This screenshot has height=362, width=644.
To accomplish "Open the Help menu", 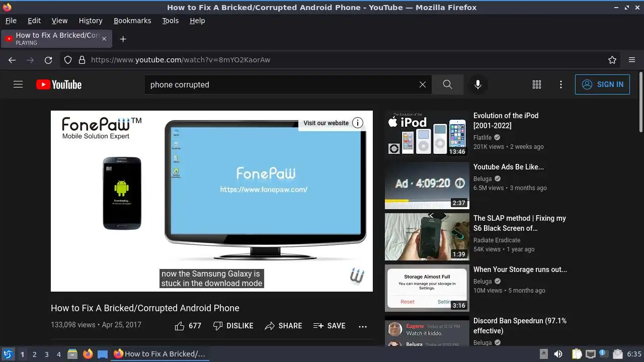I will [x=197, y=21].
